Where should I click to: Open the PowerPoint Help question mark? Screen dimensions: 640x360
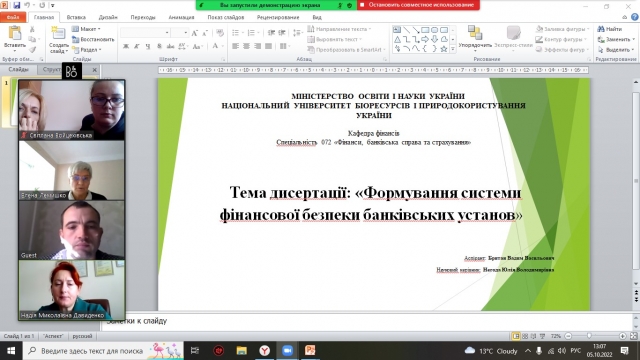click(634, 17)
